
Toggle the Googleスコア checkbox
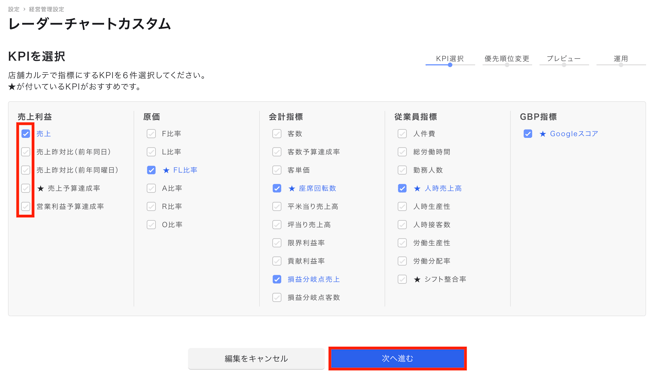click(528, 134)
